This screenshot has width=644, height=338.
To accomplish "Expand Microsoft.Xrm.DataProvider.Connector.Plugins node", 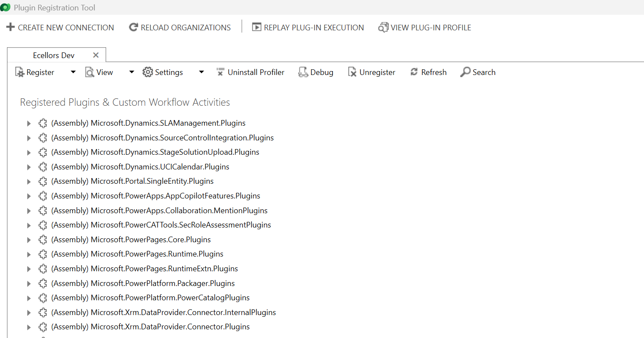I will click(29, 327).
